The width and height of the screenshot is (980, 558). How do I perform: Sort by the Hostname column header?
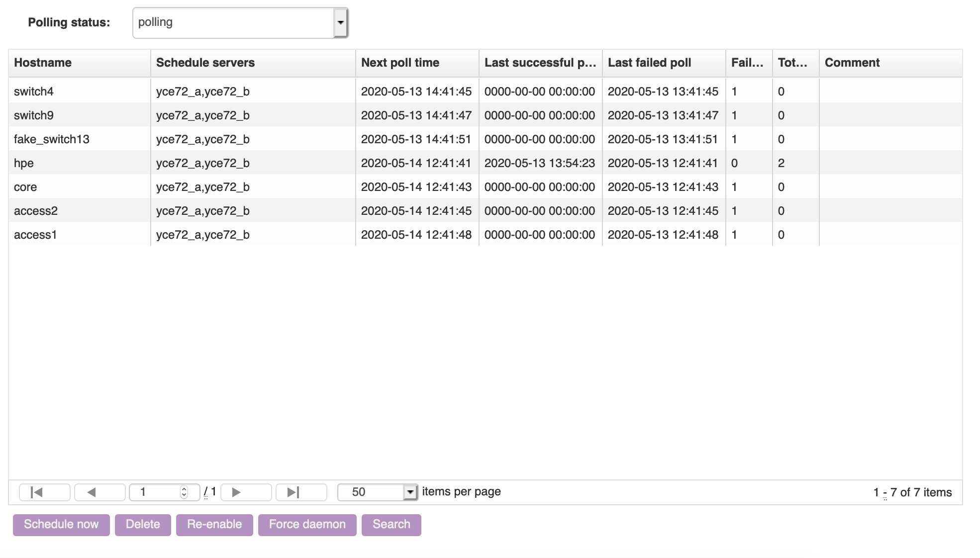tap(79, 63)
